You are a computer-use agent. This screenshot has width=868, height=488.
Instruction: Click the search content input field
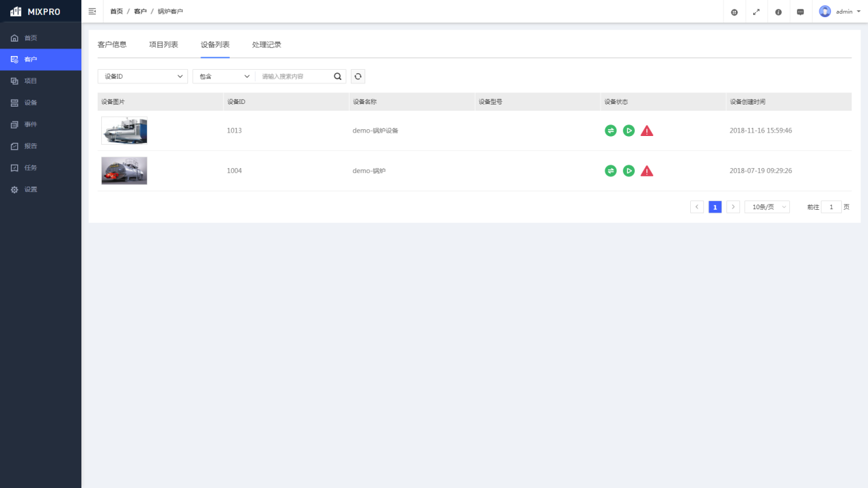294,77
